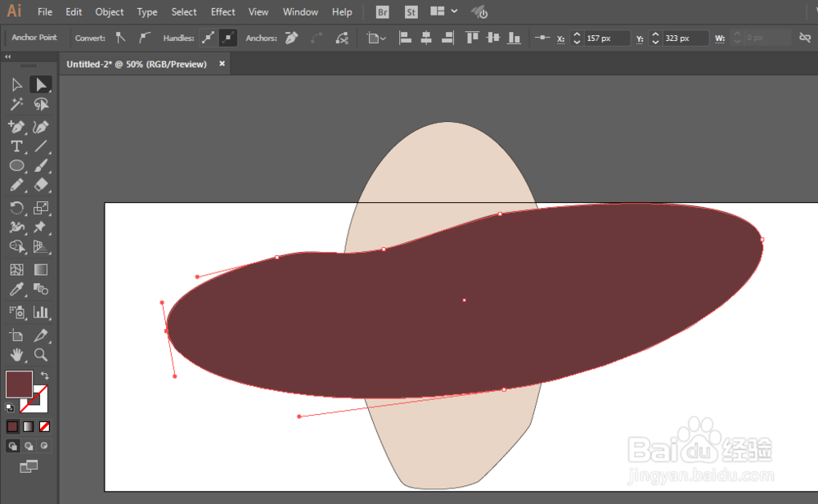Hide handles for multiple selected anchors
The height and width of the screenshot is (504, 818).
pyautogui.click(x=228, y=38)
